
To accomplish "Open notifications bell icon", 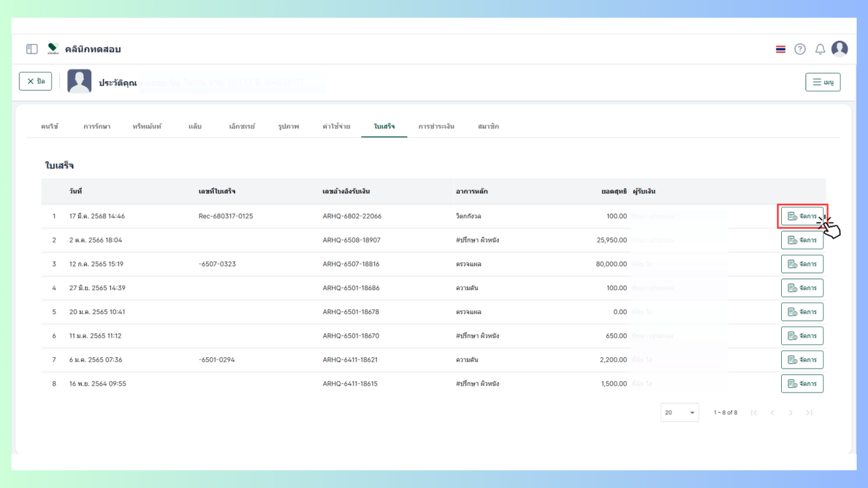I will [x=820, y=49].
